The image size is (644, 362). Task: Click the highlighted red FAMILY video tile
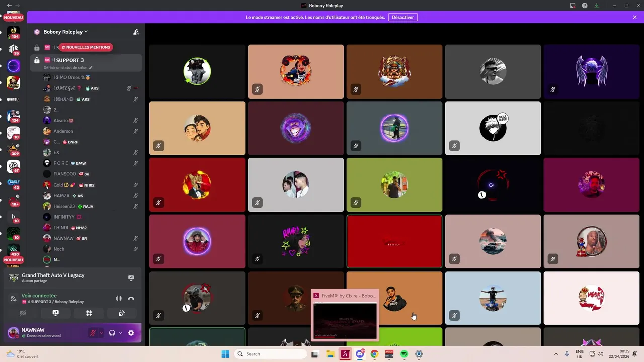394,242
